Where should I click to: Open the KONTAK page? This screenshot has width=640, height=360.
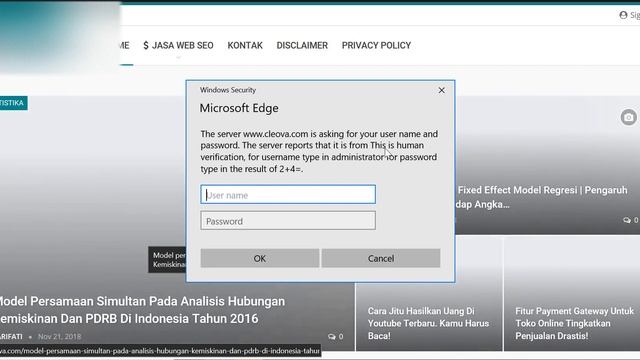click(245, 45)
